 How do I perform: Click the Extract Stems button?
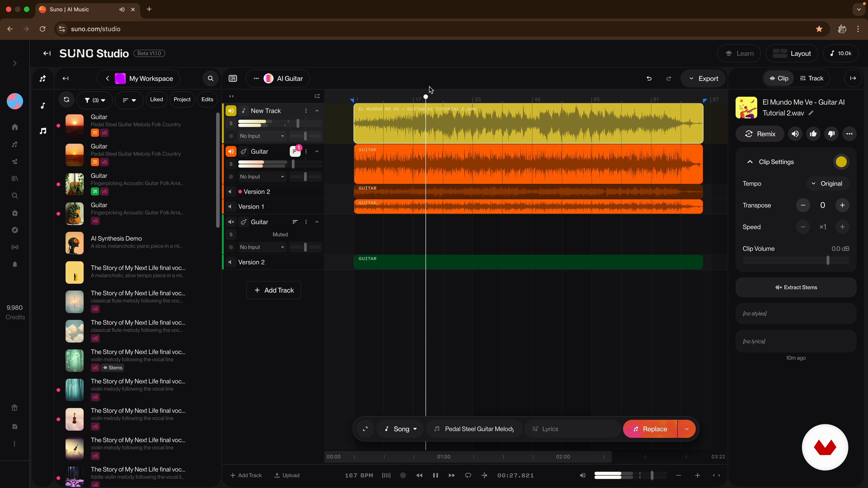pyautogui.click(x=796, y=287)
